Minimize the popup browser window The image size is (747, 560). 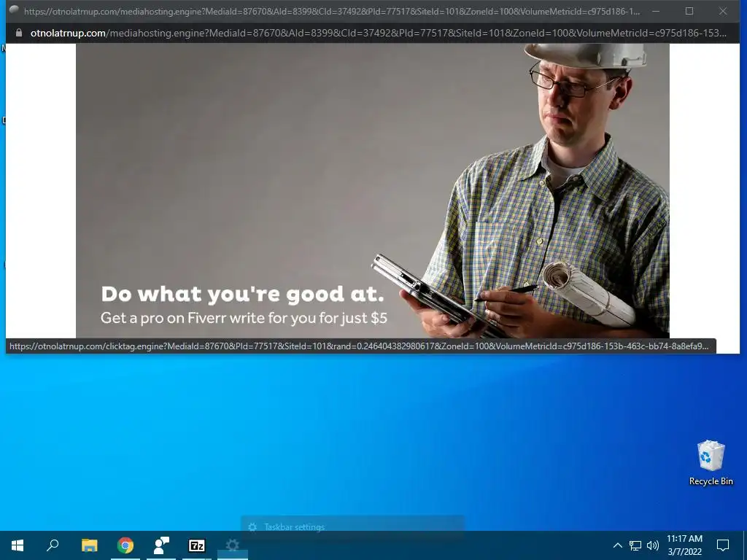coord(656,11)
